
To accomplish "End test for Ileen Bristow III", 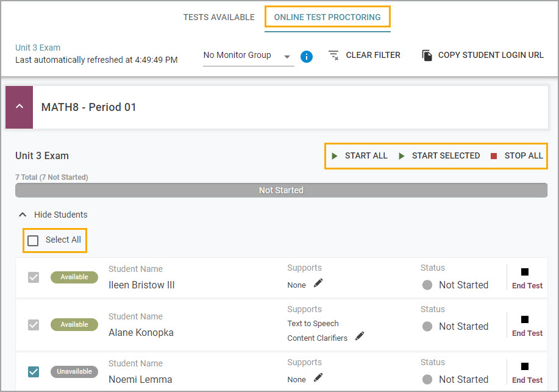I will 527,278.
